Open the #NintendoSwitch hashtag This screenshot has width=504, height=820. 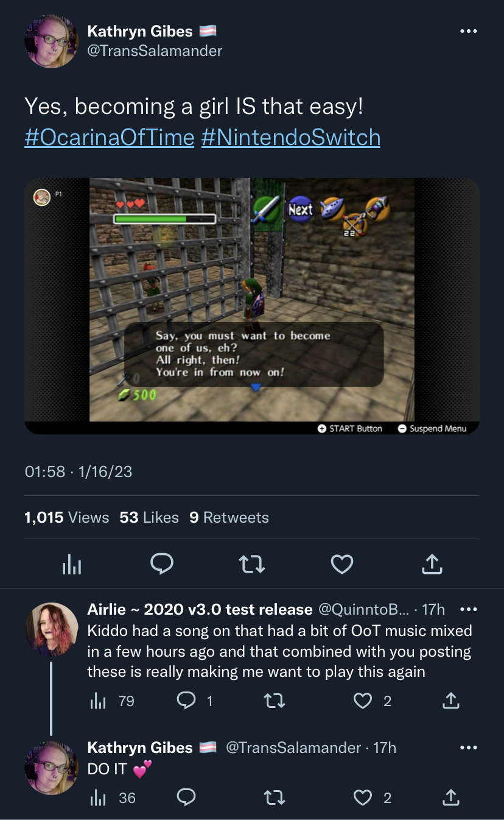pos(290,137)
